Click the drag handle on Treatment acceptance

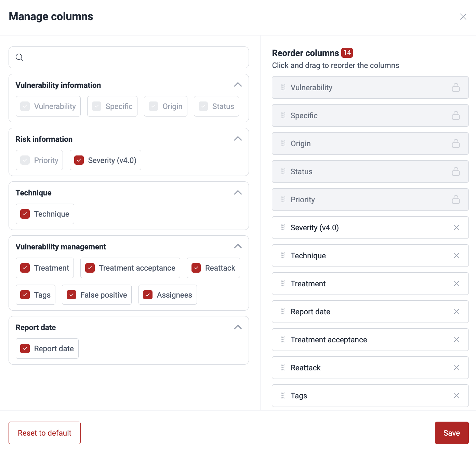(x=283, y=340)
